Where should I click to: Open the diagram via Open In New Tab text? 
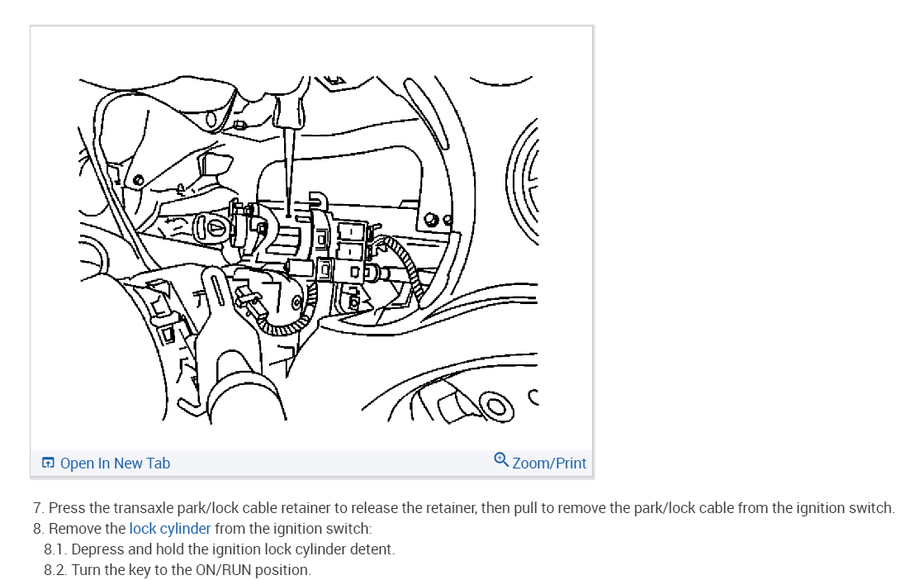[x=115, y=464]
